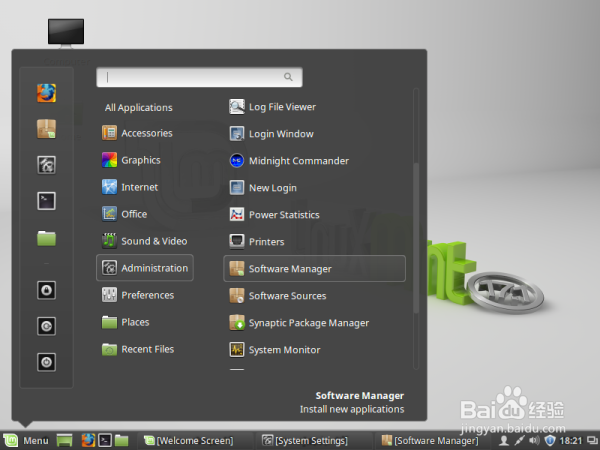Select the Internet category
The image size is (600, 450).
145,187
